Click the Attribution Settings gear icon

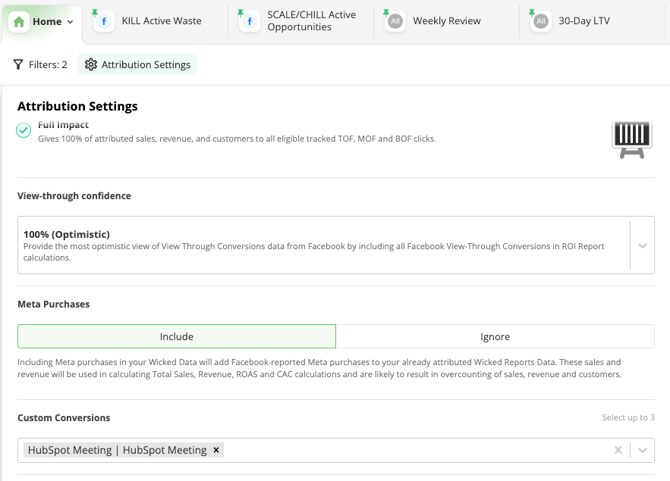(91, 65)
